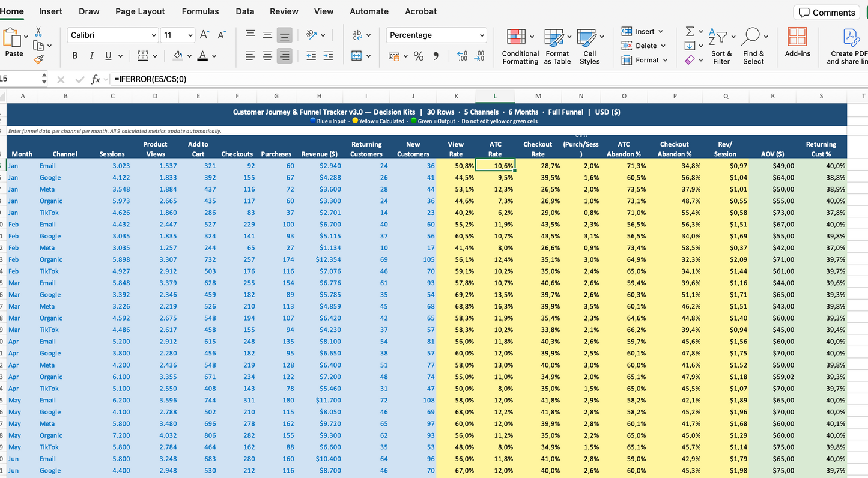Click the Delete cells button
The height and width of the screenshot is (478, 868).
point(643,46)
